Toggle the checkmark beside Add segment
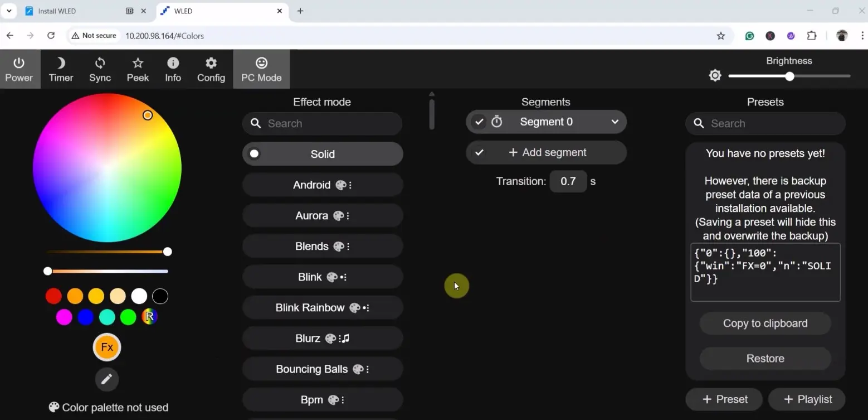The image size is (868, 420). point(479,152)
